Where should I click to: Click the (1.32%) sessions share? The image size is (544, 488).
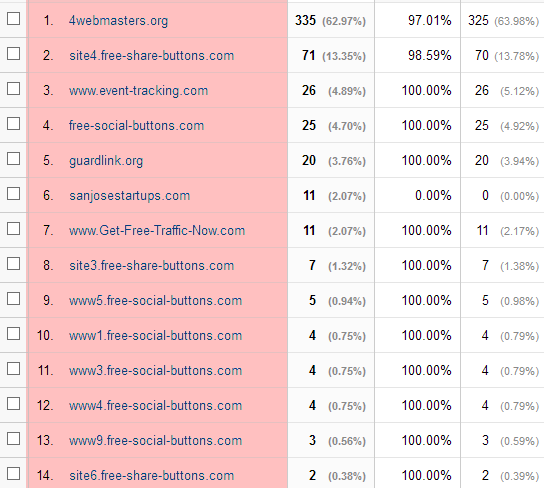(x=347, y=267)
